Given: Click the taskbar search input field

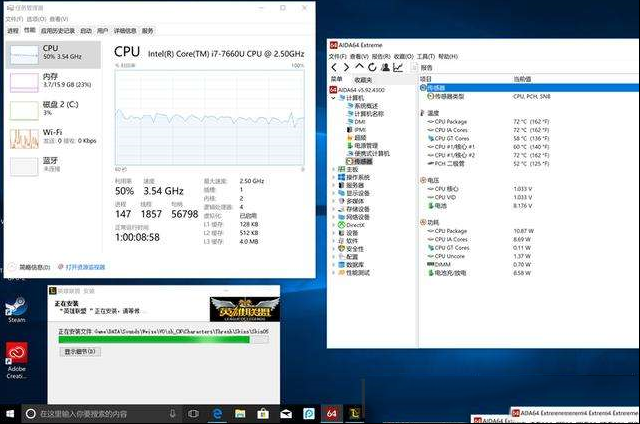Looking at the screenshot, I should click(x=103, y=414).
